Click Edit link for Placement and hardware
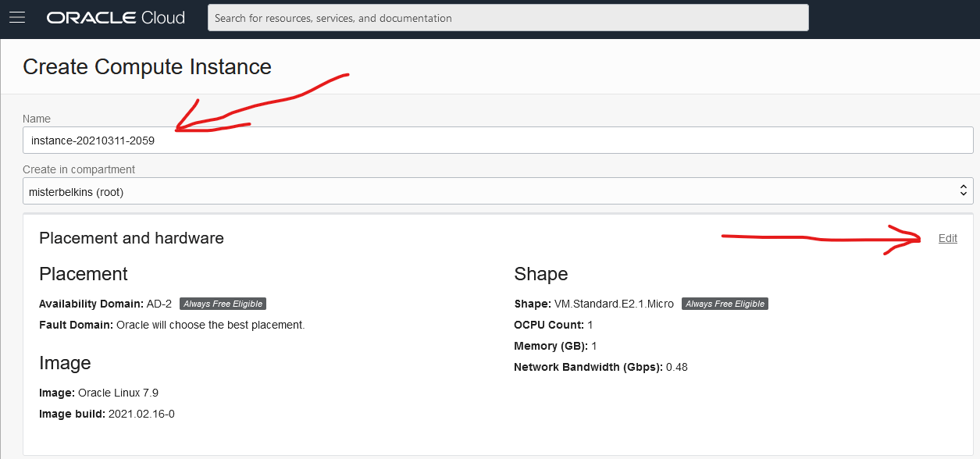 (948, 238)
